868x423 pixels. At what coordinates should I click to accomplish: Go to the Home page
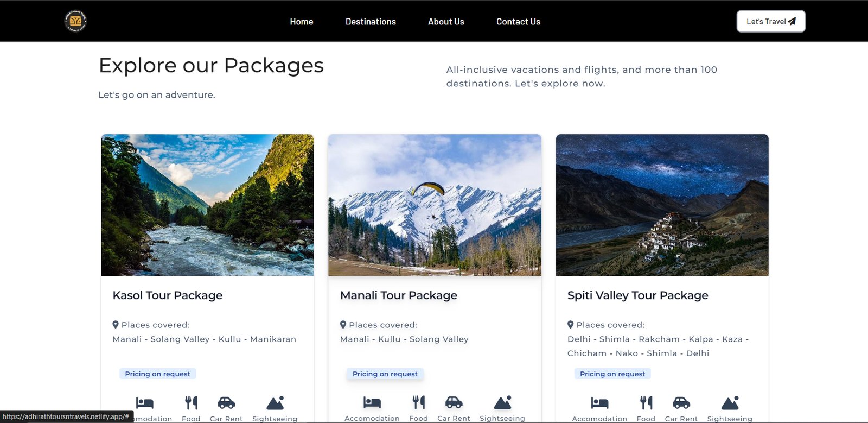pyautogui.click(x=302, y=22)
